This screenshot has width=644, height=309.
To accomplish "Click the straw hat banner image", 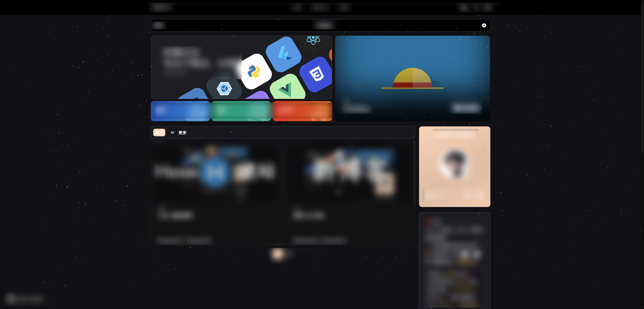I will [x=412, y=78].
